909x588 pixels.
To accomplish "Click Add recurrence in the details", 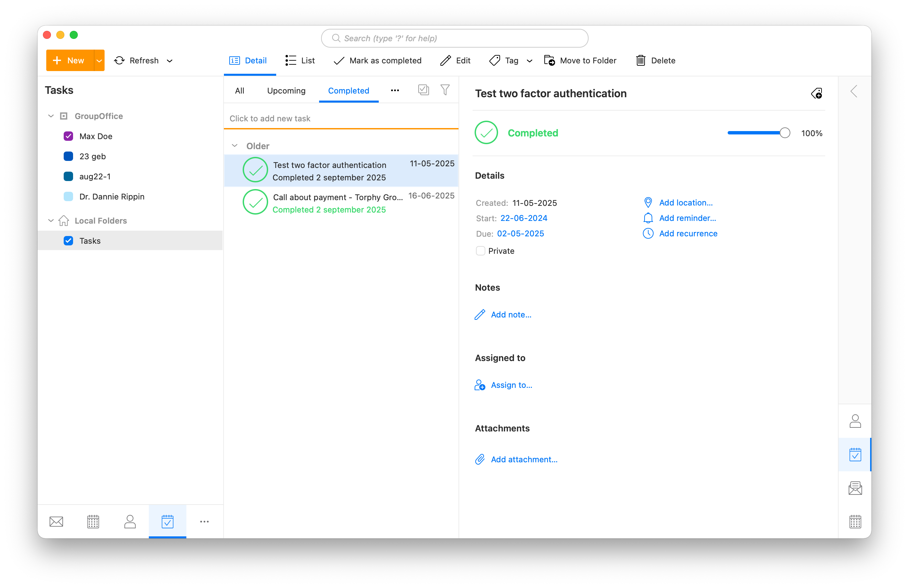I will (688, 233).
